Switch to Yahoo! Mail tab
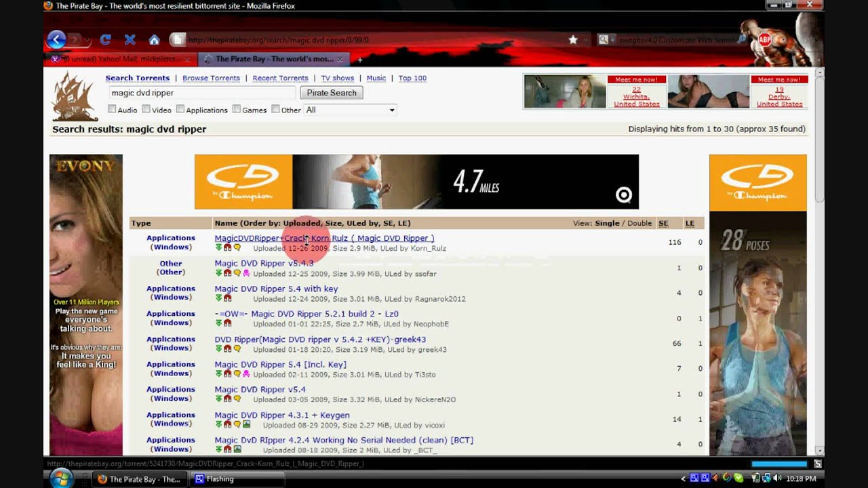The width and height of the screenshot is (868, 488). (x=122, y=59)
